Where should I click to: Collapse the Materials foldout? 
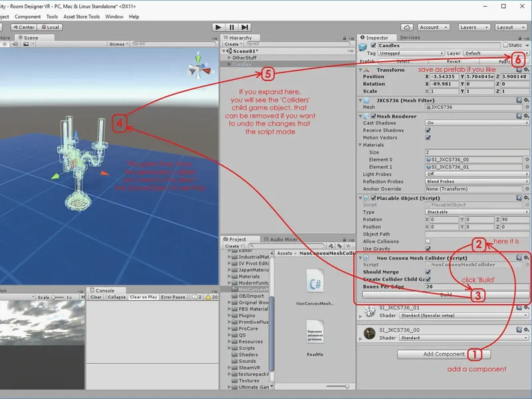(360, 145)
